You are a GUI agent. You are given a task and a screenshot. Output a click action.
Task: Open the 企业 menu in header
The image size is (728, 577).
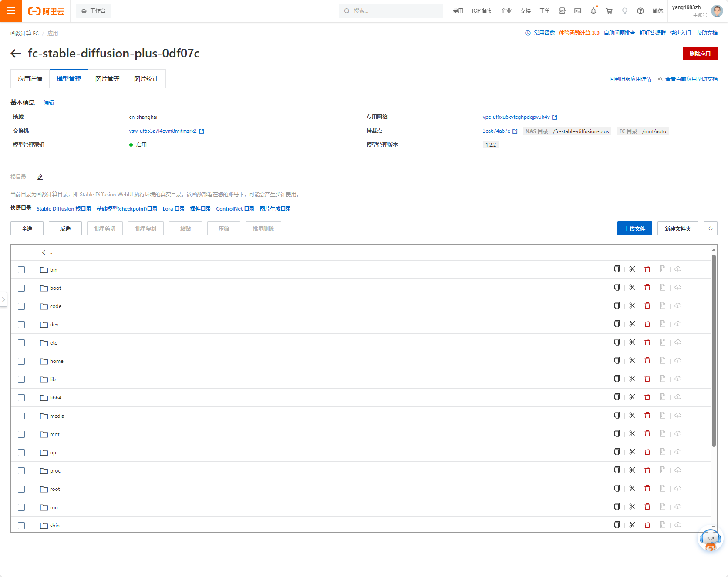tap(506, 11)
